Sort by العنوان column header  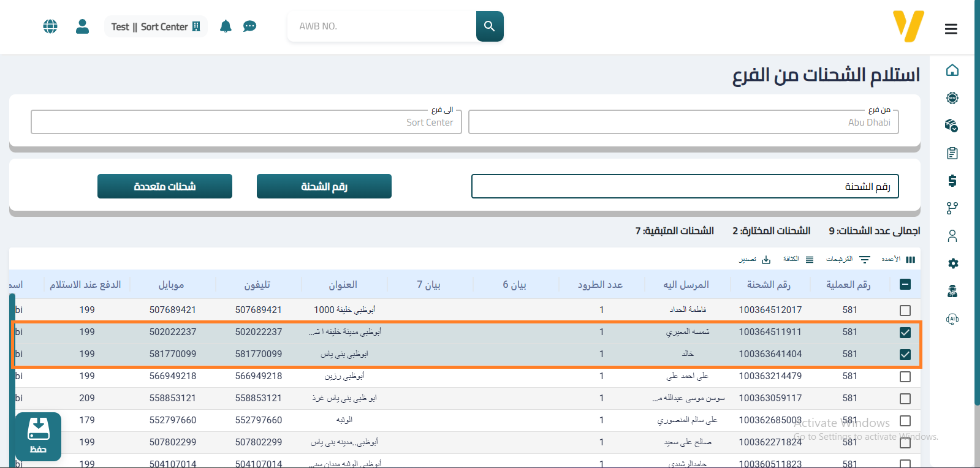343,284
